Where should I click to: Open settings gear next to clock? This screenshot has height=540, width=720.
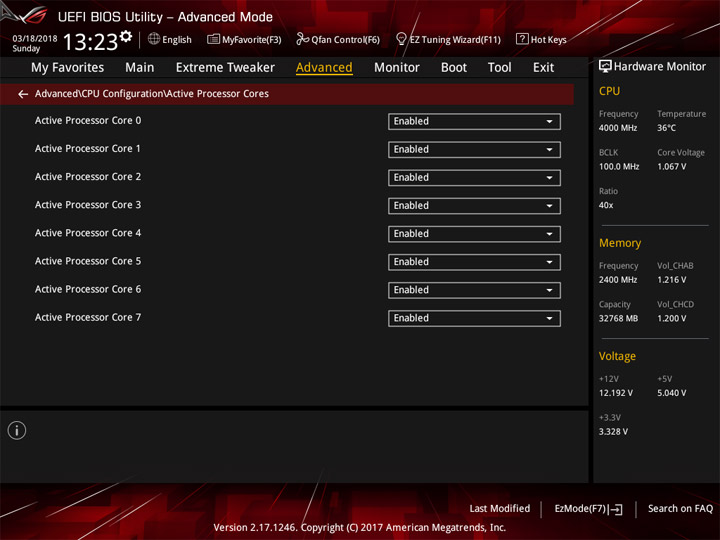[x=126, y=36]
